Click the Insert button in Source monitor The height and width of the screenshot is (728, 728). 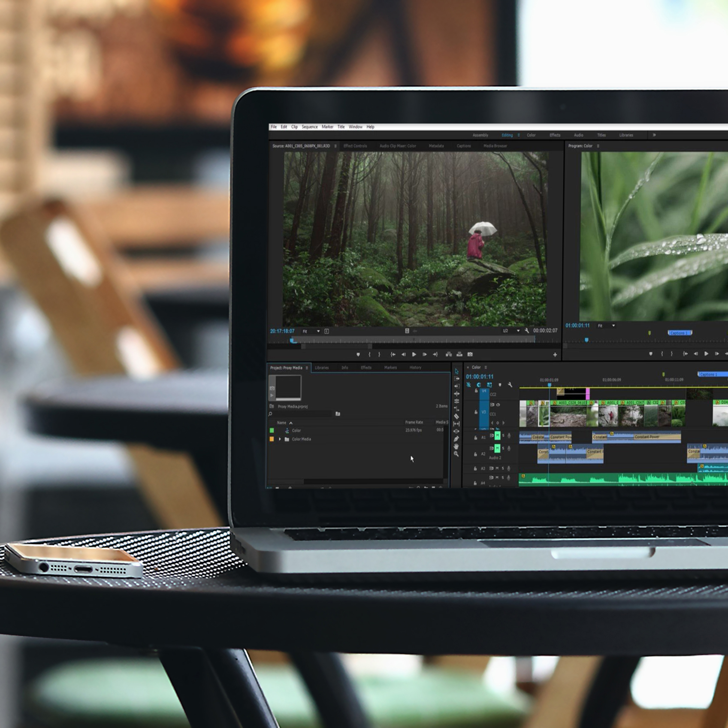449,354
